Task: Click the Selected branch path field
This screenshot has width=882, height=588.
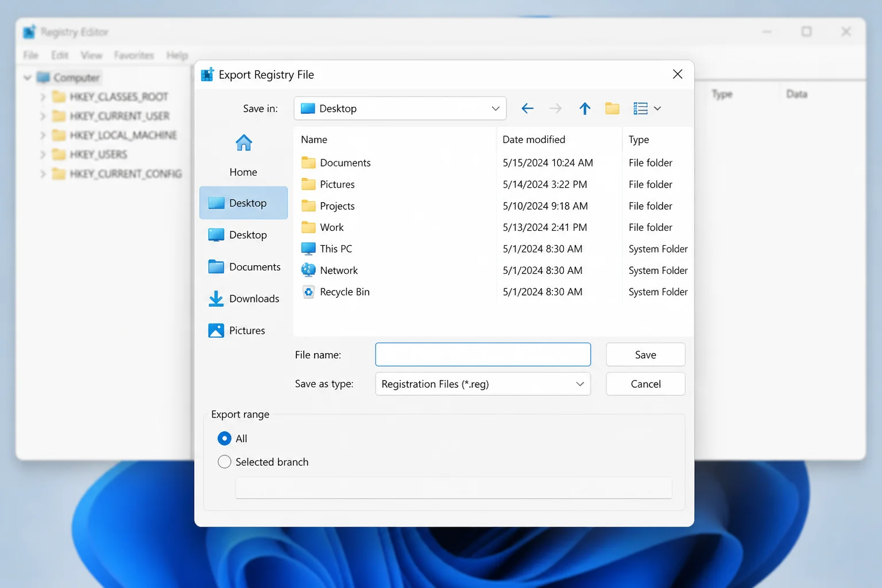Action: [x=454, y=488]
